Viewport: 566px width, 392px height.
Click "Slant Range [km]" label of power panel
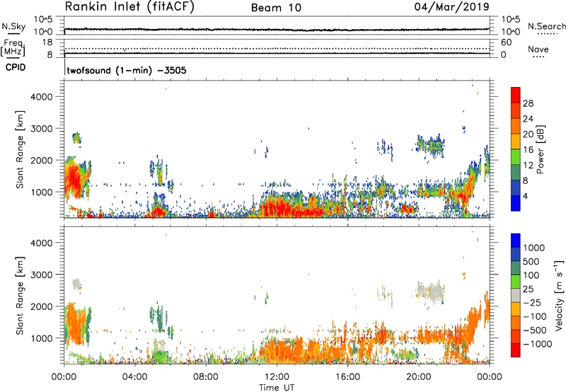point(20,150)
